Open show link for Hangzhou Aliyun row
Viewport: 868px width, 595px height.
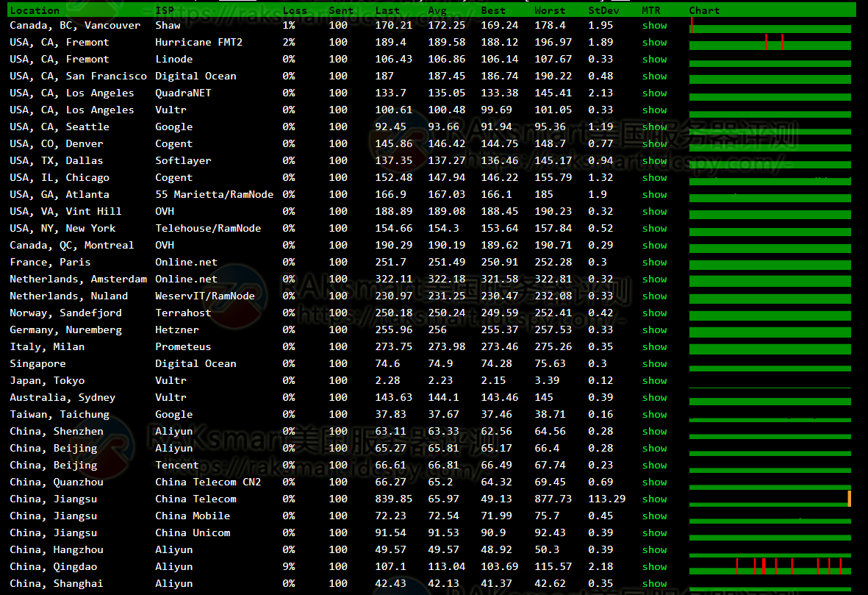pos(654,549)
